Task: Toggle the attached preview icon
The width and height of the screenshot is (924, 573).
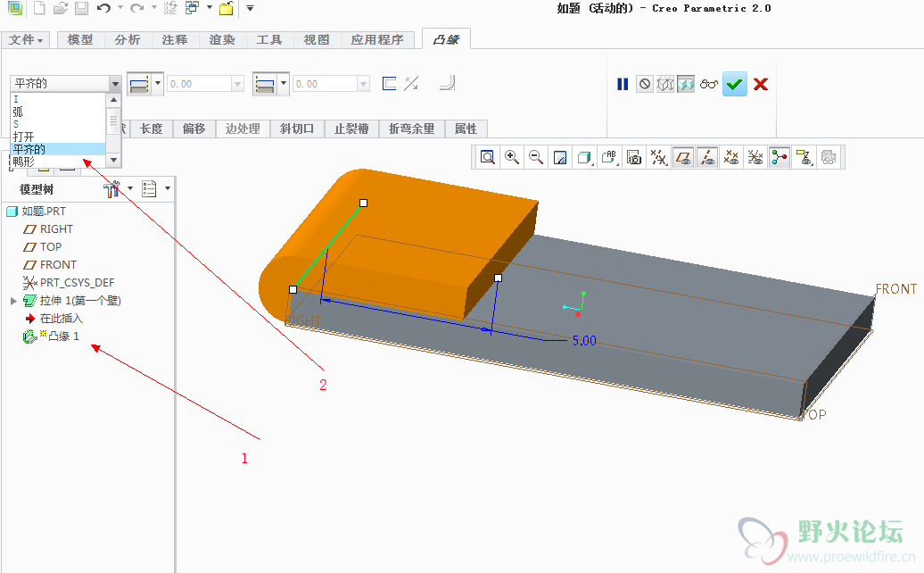Action: 686,84
